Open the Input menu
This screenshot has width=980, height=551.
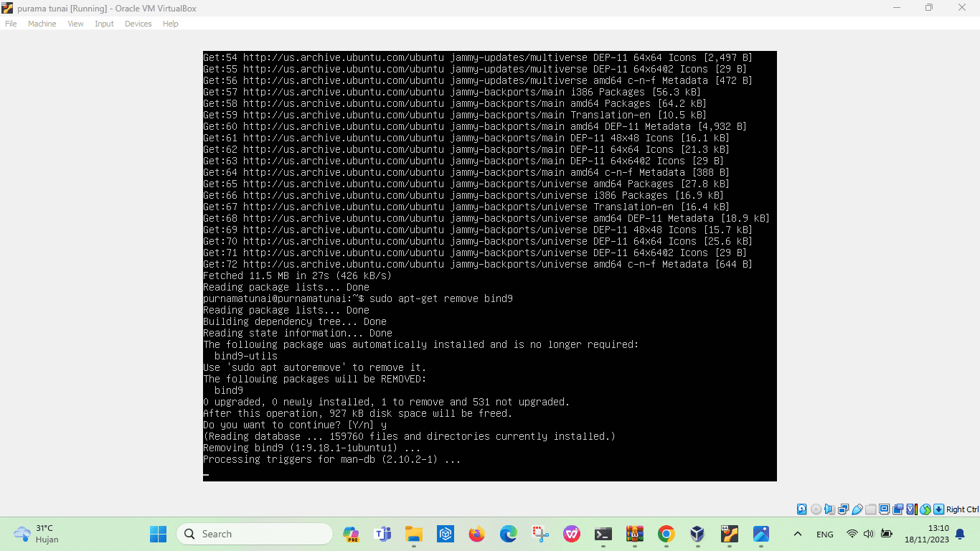(x=104, y=24)
